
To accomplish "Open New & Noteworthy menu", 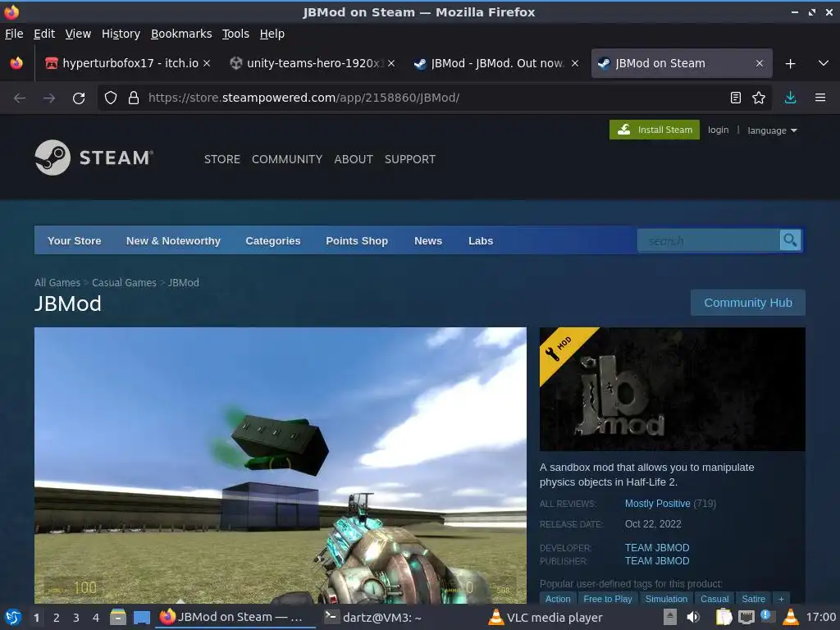I will (x=173, y=240).
